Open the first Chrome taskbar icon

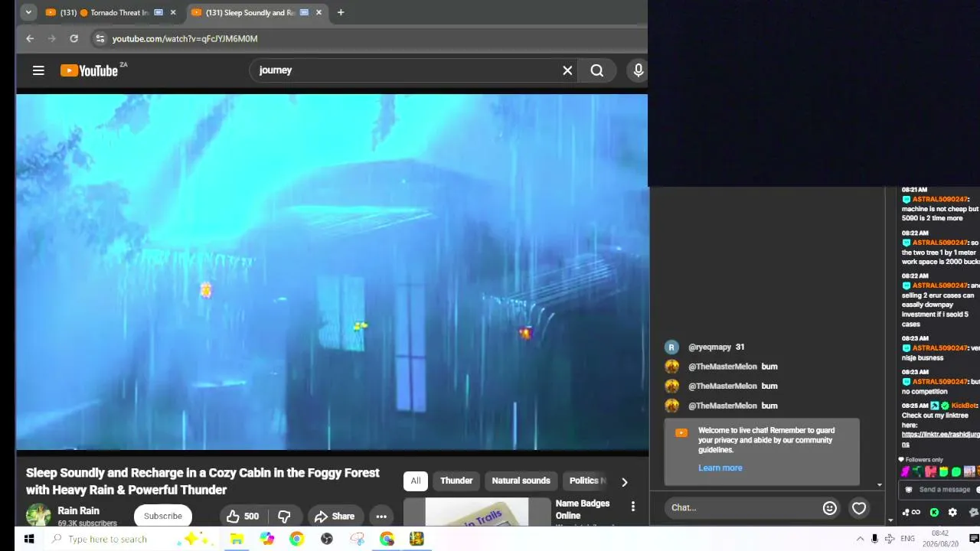coord(296,539)
